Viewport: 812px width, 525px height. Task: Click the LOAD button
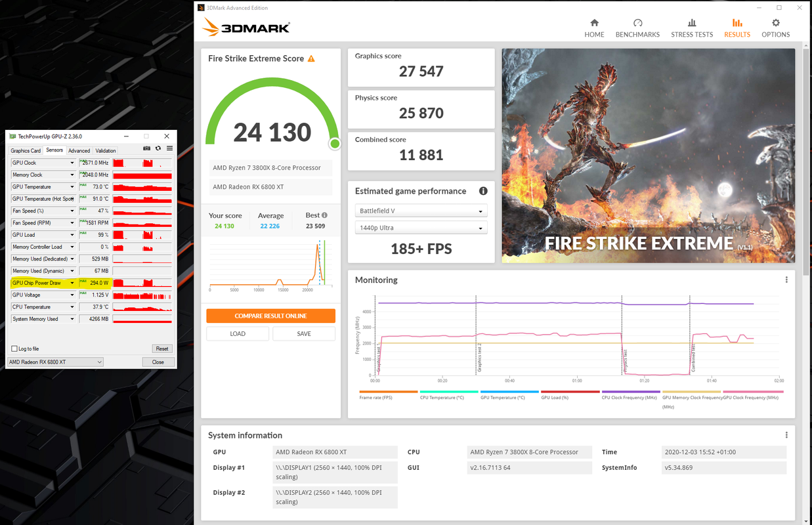[238, 333]
